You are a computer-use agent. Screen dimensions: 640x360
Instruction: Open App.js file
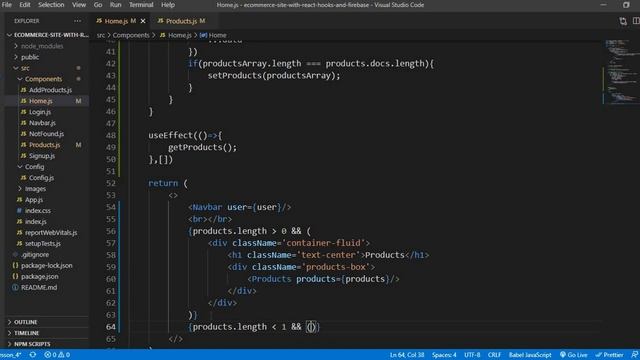click(33, 200)
